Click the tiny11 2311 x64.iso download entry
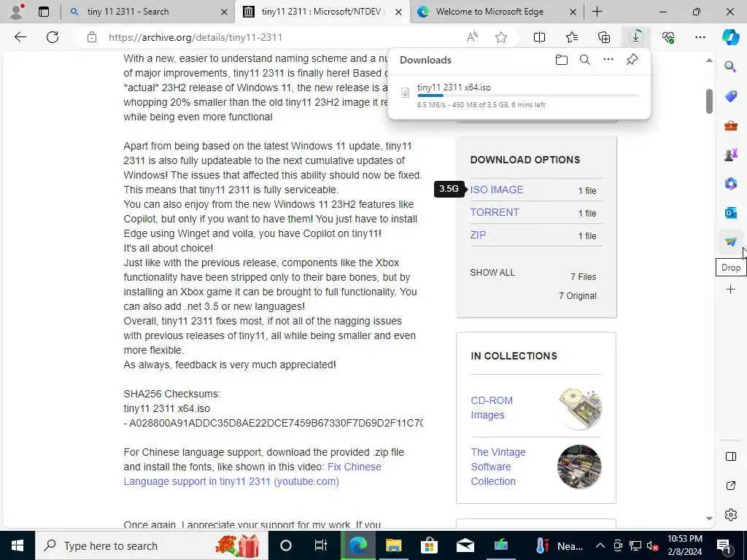The width and height of the screenshot is (747, 560). [x=519, y=96]
